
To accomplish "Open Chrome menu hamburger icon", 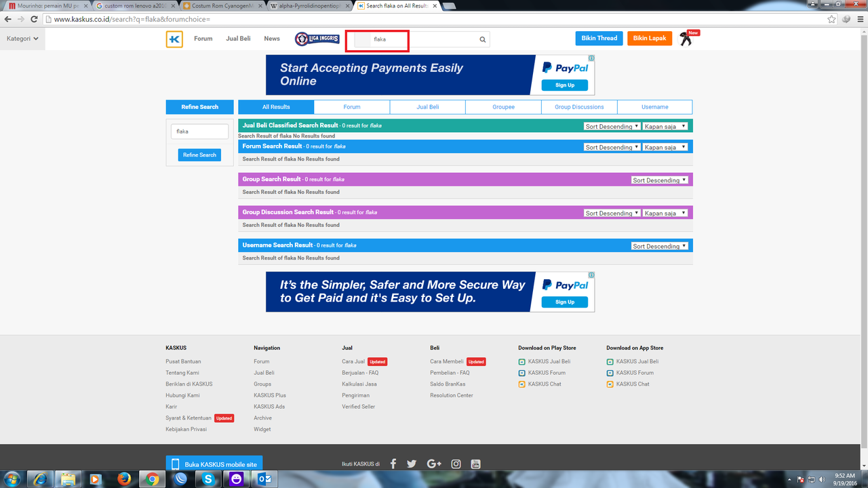I will pyautogui.click(x=859, y=19).
